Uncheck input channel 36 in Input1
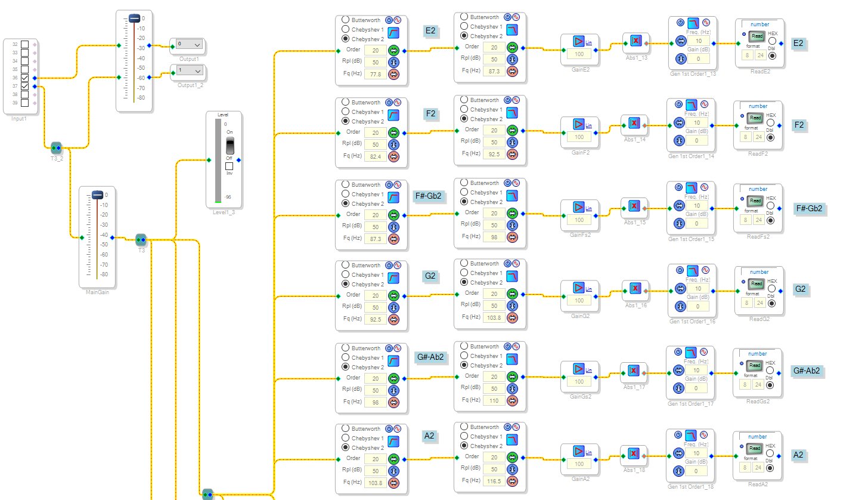 24,78
